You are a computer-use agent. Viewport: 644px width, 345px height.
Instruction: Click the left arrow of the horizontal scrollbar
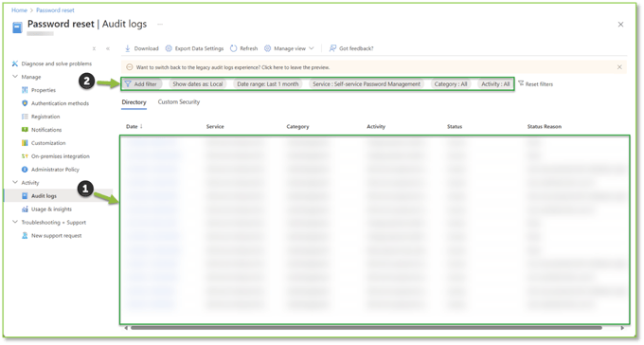126,328
